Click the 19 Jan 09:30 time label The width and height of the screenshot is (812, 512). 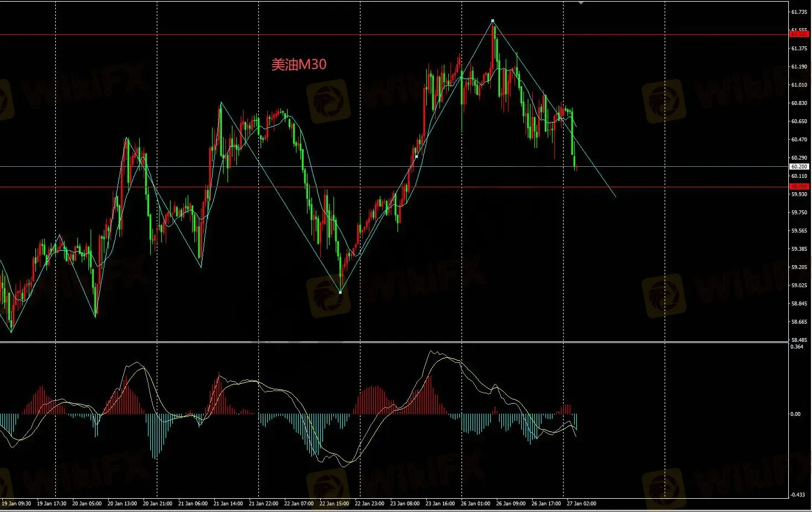point(17,504)
